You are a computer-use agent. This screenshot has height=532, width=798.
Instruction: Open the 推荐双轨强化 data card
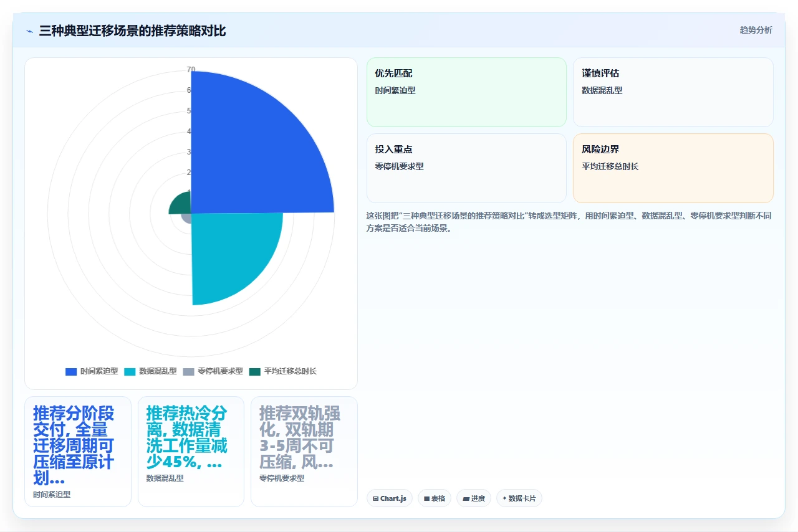point(304,452)
